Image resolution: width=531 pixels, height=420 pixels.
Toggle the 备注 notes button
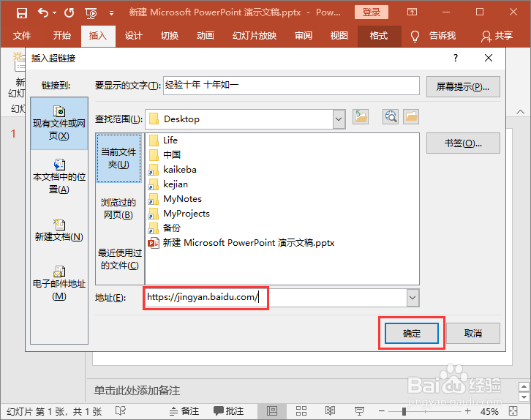click(x=184, y=411)
